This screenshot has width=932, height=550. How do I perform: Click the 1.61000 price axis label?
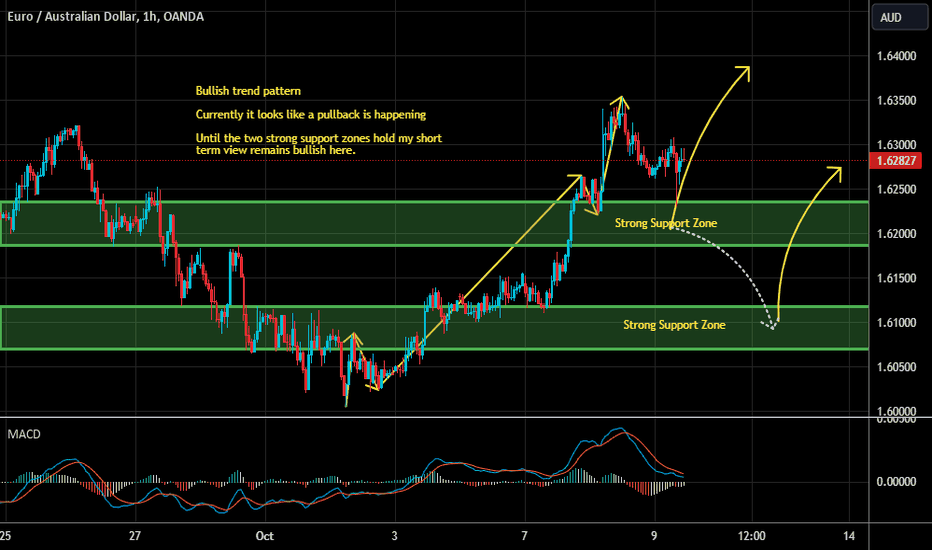896,323
